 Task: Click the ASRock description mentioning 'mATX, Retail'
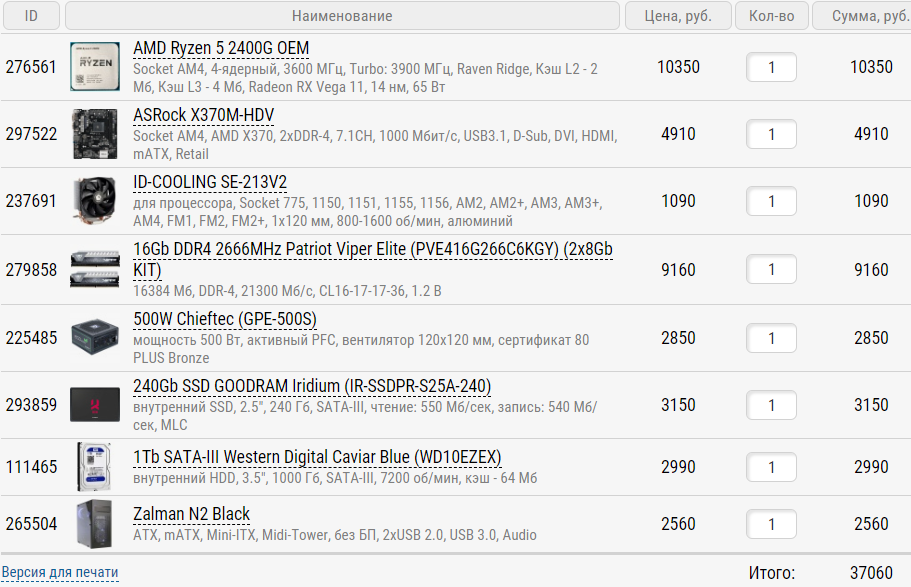tap(375, 145)
